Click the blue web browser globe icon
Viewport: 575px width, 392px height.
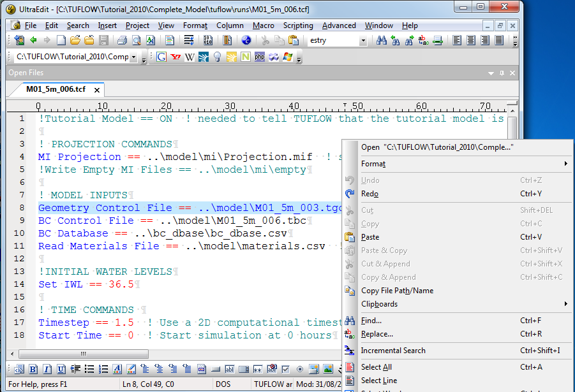coord(246,40)
